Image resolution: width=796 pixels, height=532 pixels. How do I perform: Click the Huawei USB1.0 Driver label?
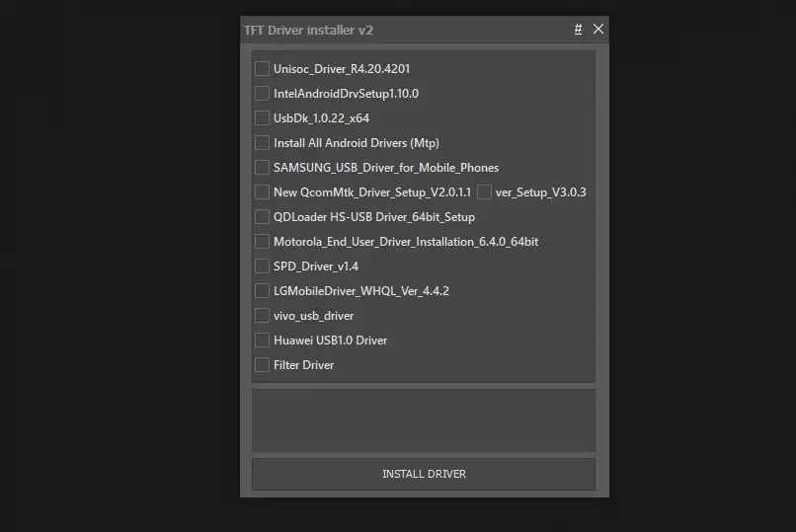pos(331,341)
